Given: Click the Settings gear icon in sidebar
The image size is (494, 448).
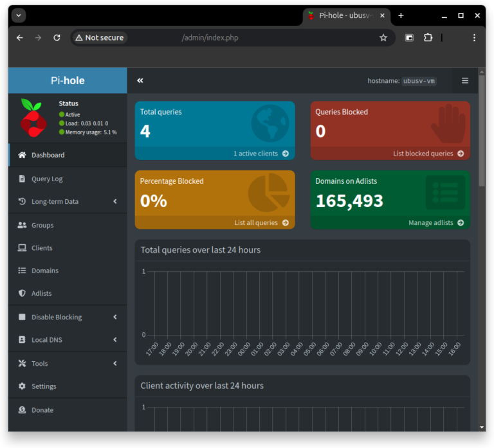Looking at the screenshot, I should (22, 386).
